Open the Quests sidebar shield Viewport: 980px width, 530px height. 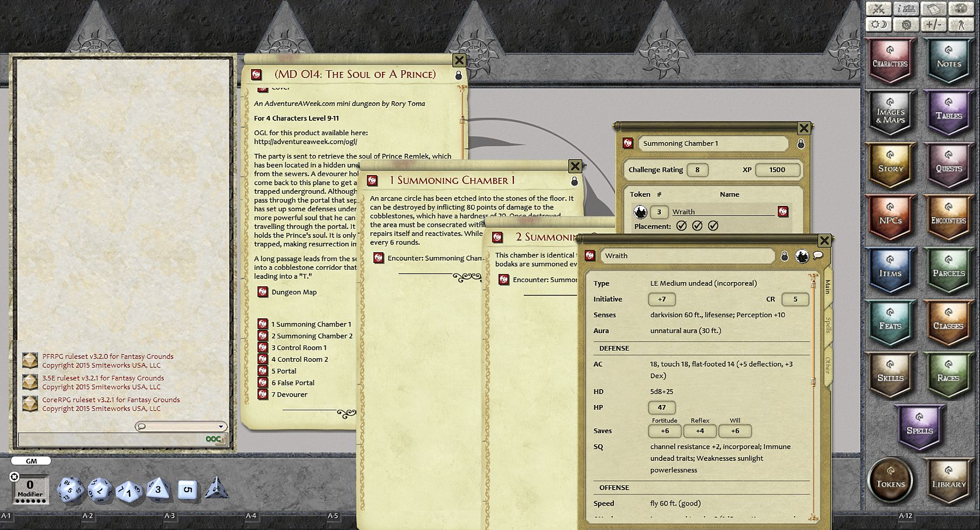(x=949, y=165)
